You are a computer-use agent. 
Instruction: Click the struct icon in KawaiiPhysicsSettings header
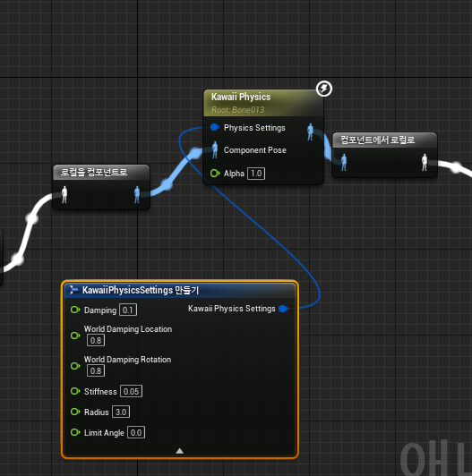tap(73, 290)
